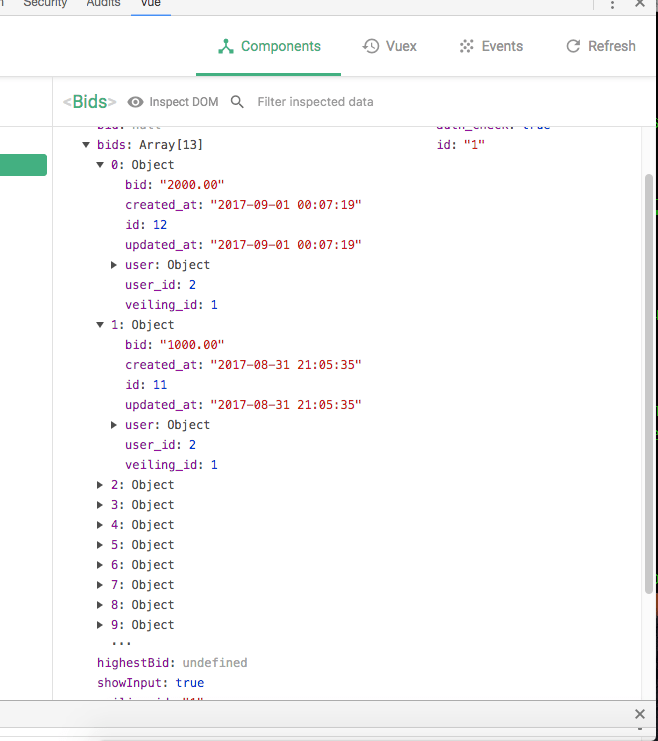Click the Components tab icon
Viewport: 658px width, 741px height.
(x=226, y=46)
